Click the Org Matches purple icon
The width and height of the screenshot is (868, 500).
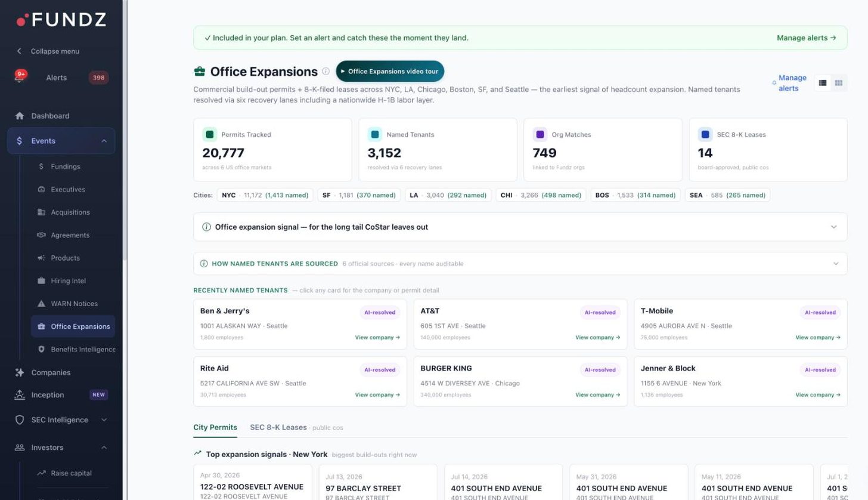[540, 134]
